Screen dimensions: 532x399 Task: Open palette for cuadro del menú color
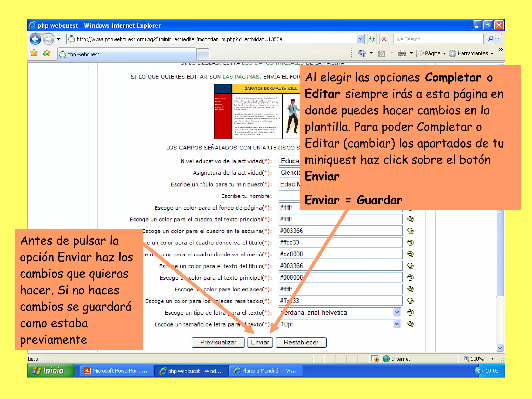(410, 254)
